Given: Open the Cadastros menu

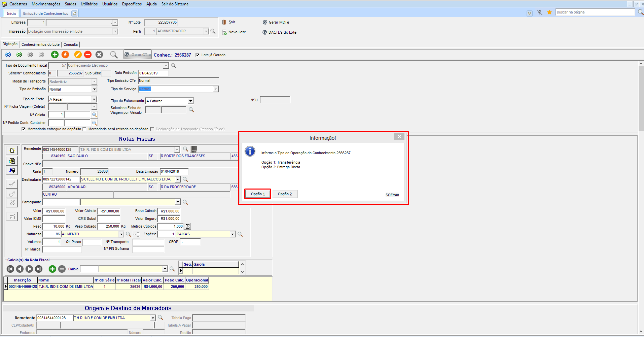Looking at the screenshot, I should click(18, 4).
